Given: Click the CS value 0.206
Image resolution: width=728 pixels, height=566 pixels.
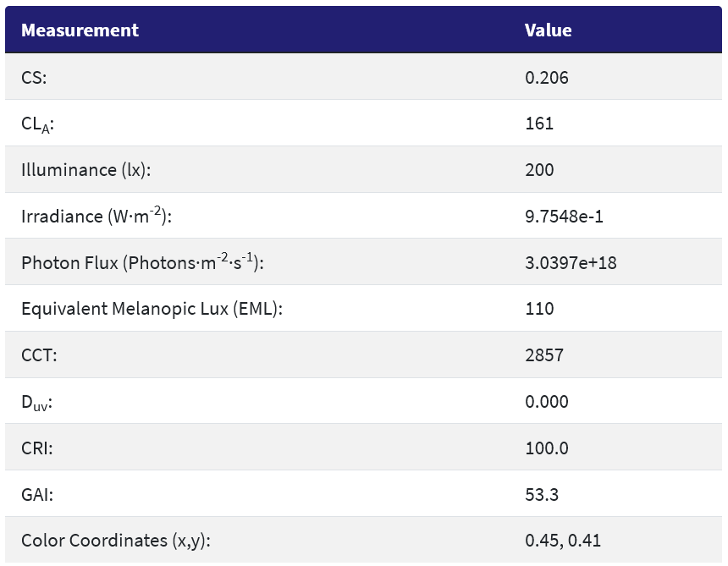Looking at the screenshot, I should [546, 78].
